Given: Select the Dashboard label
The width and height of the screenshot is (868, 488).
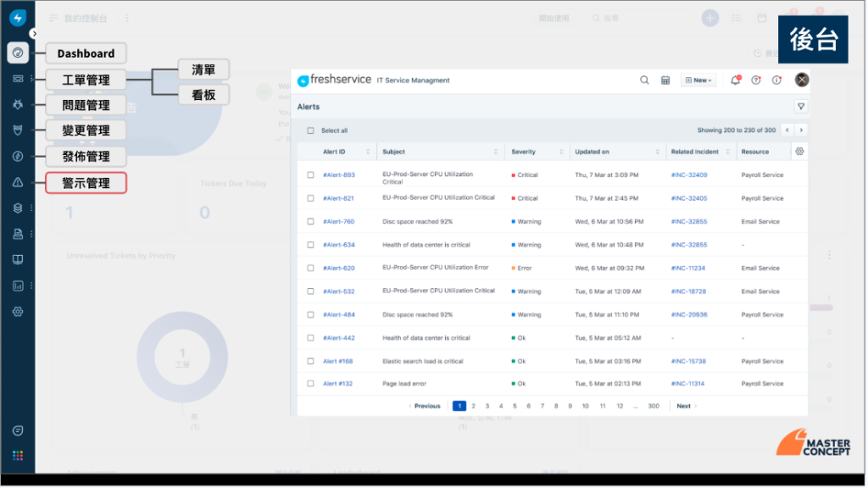Looking at the screenshot, I should (x=86, y=53).
